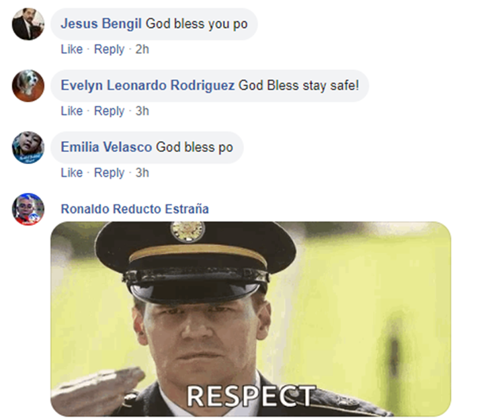Reply to Jesus Bengil's comment
504x420 pixels.
(109, 50)
